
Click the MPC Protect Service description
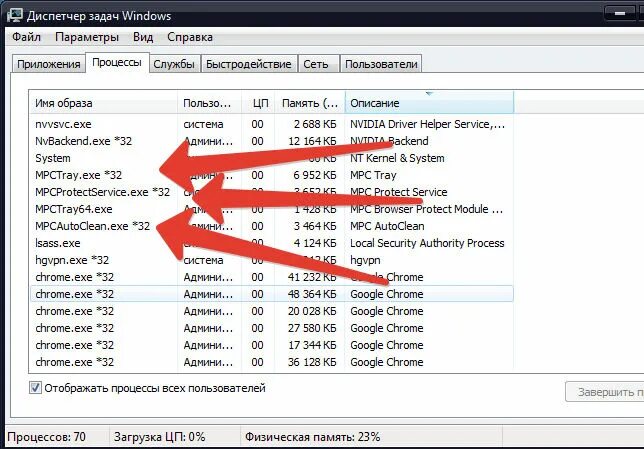point(398,192)
